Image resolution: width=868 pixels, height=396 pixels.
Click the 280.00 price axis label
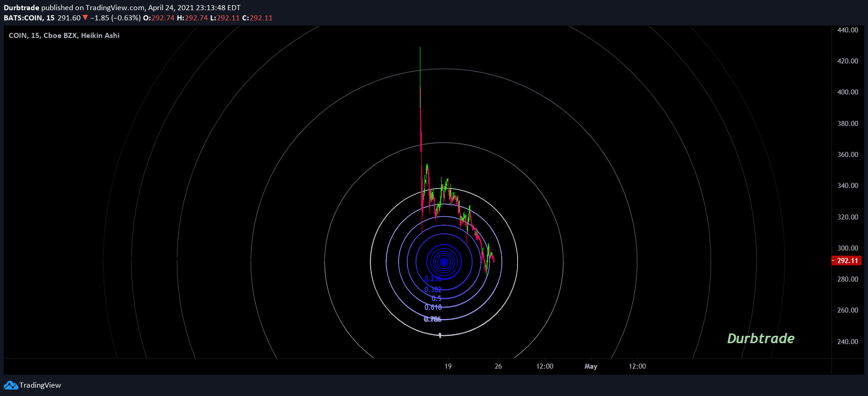point(848,279)
